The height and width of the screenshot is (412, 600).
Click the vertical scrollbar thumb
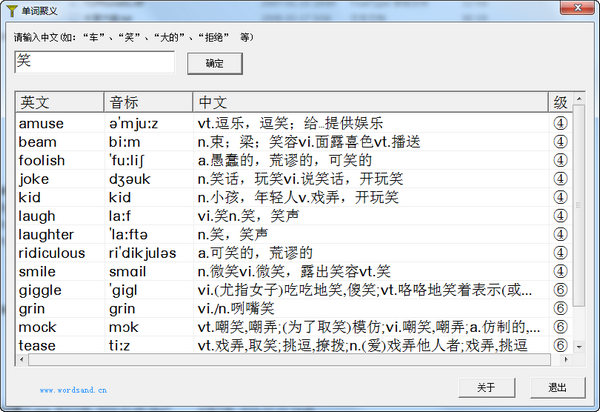579,206
